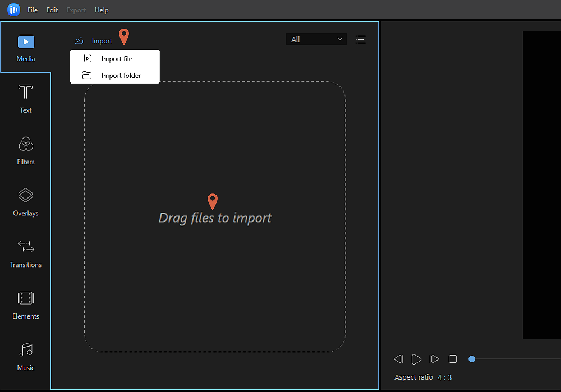Image resolution: width=561 pixels, height=392 pixels.
Task: Click the Drag files to import area
Action: point(215,218)
